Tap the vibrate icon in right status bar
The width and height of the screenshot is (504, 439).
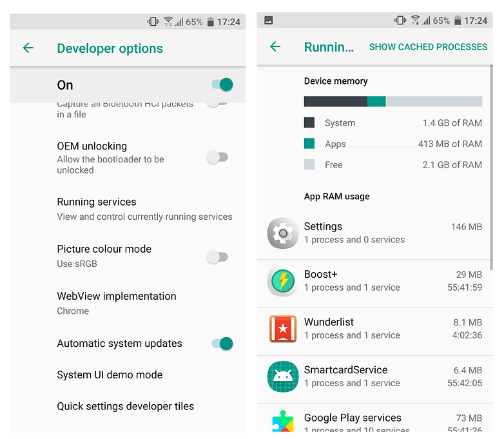click(x=400, y=20)
